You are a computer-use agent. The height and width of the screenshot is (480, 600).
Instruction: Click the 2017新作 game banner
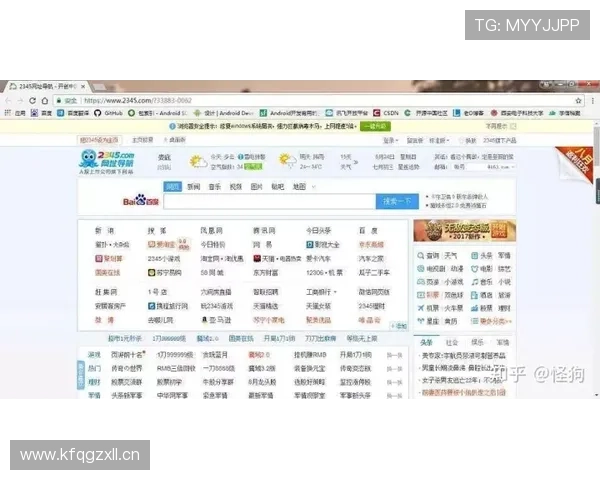(x=465, y=230)
